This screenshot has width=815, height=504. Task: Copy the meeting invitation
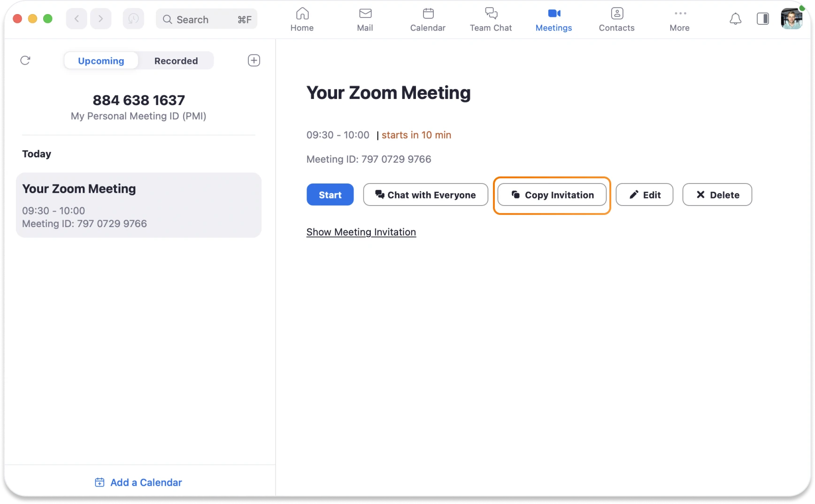tap(552, 194)
